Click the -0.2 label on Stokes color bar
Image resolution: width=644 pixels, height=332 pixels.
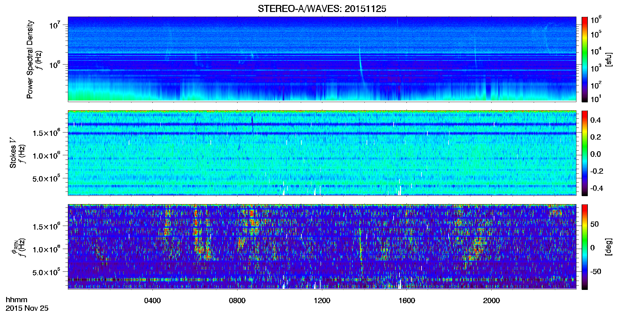click(x=597, y=171)
